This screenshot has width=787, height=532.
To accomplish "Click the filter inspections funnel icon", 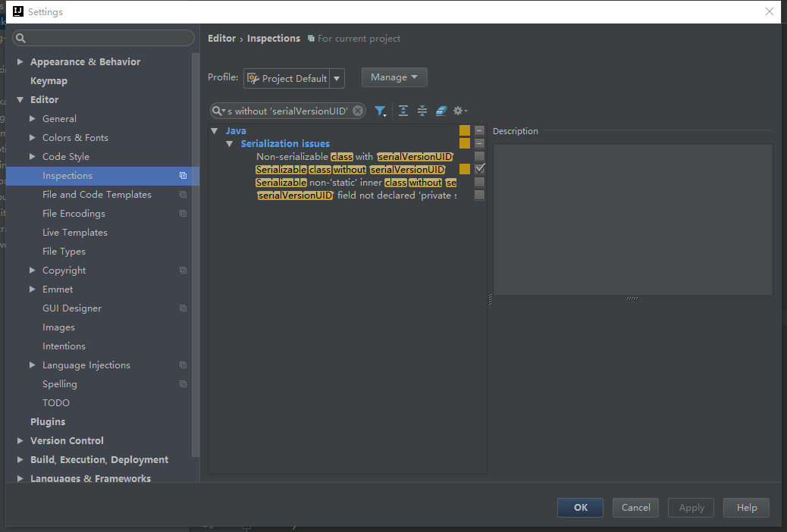I will tap(380, 111).
